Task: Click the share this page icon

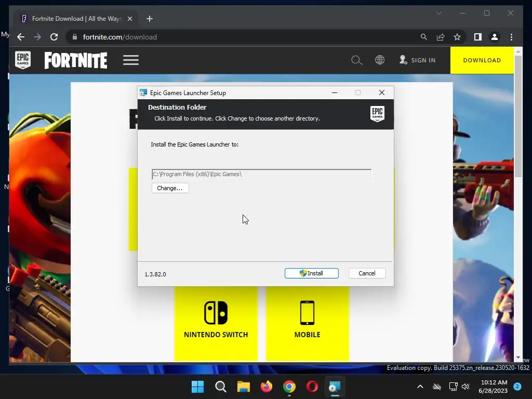Action: (x=441, y=37)
